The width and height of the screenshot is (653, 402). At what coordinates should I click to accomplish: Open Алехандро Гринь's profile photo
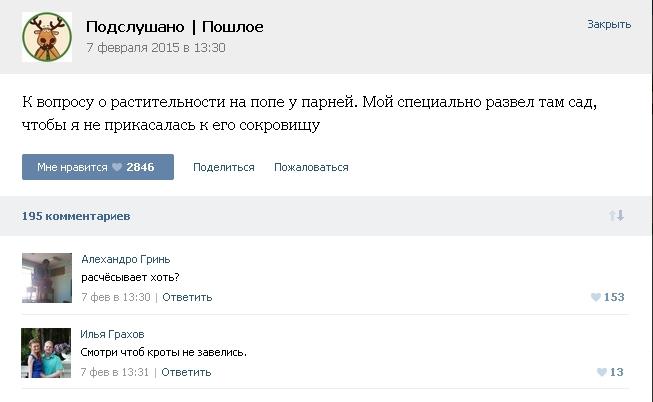(x=47, y=278)
